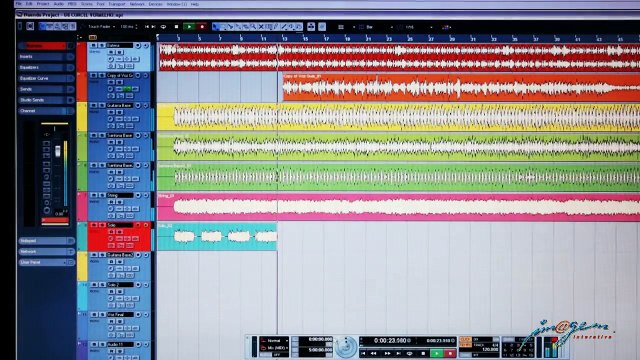This screenshot has height=360, width=640.
Task: Select the Zoom magnifier tool
Action: [x=253, y=27]
